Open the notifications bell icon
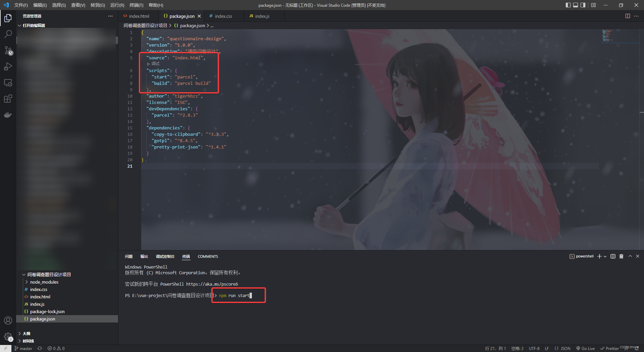This screenshot has width=644, height=352. [x=637, y=349]
